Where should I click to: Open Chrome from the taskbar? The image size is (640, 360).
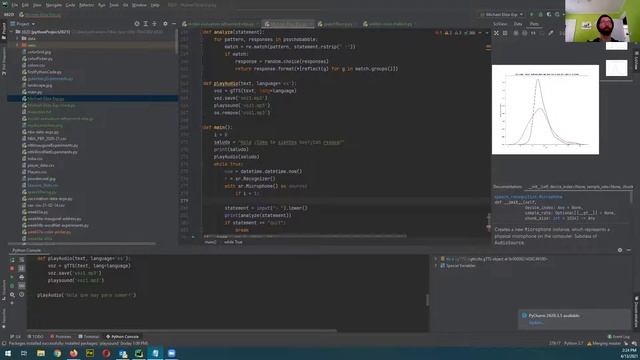point(57,353)
